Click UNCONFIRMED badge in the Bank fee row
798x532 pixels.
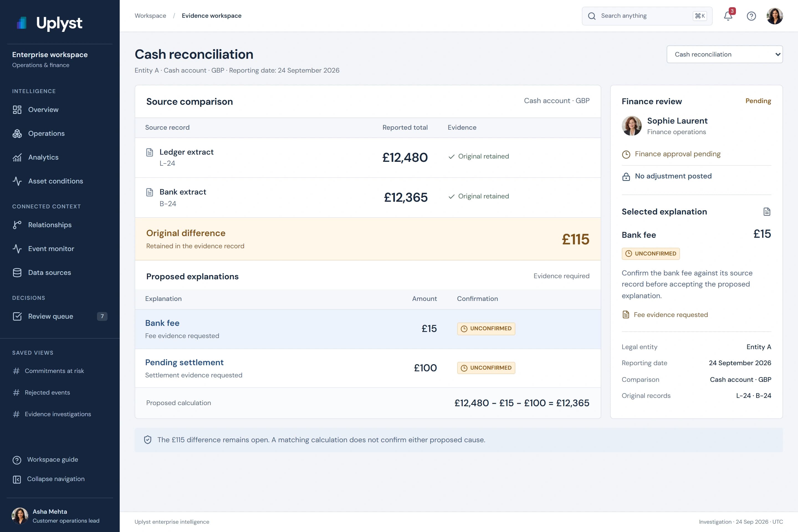click(486, 329)
